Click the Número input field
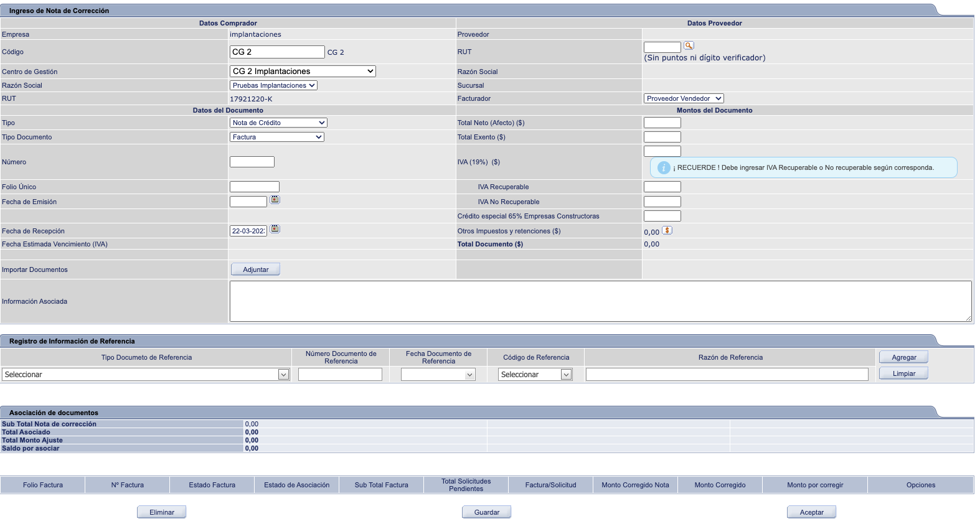The image size is (980, 529). tap(252, 162)
